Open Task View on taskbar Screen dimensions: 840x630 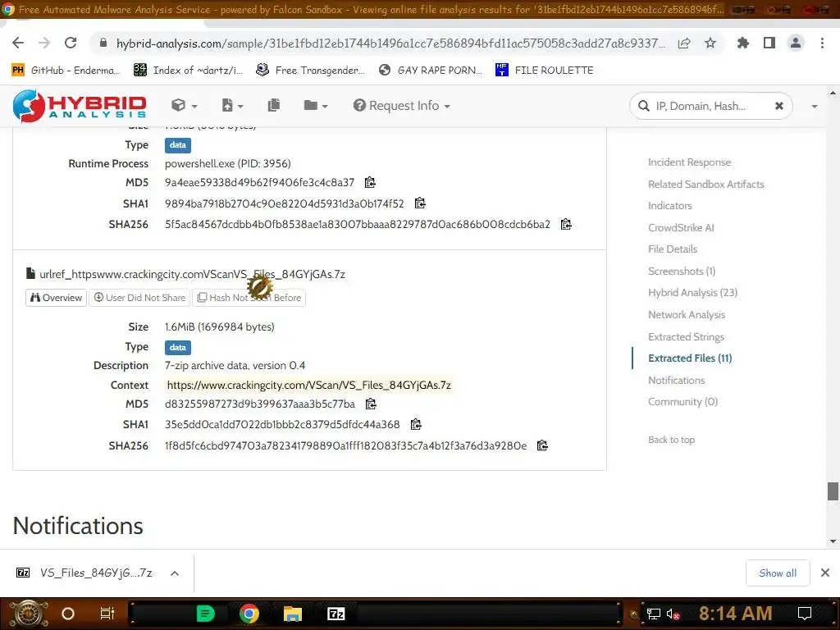107,614
